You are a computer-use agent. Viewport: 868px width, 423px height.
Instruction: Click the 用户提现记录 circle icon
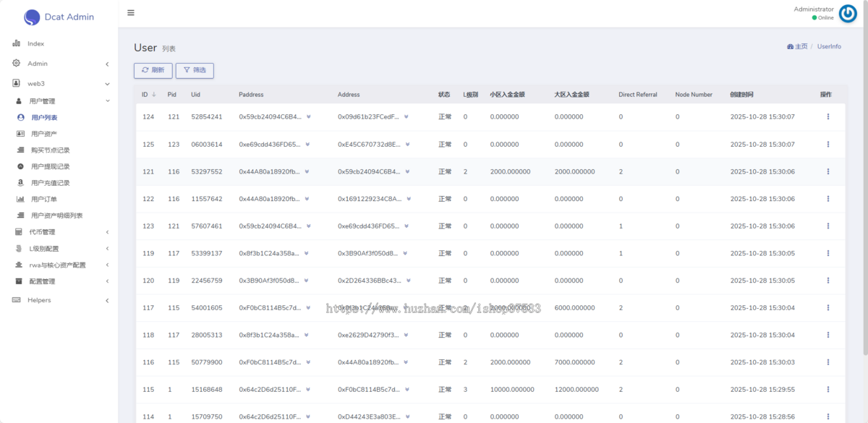(x=20, y=166)
